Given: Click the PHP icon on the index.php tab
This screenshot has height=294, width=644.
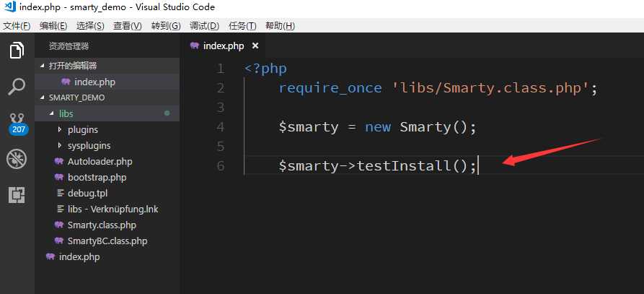Looking at the screenshot, I should pyautogui.click(x=195, y=46).
